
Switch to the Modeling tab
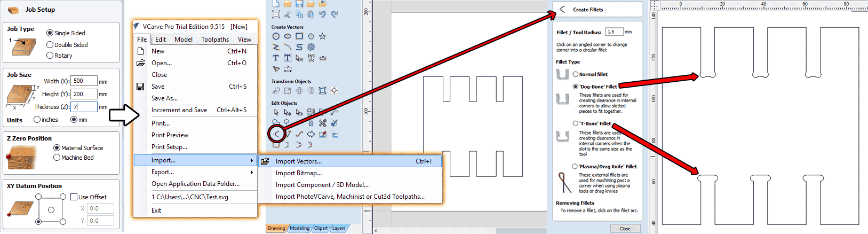tap(299, 228)
